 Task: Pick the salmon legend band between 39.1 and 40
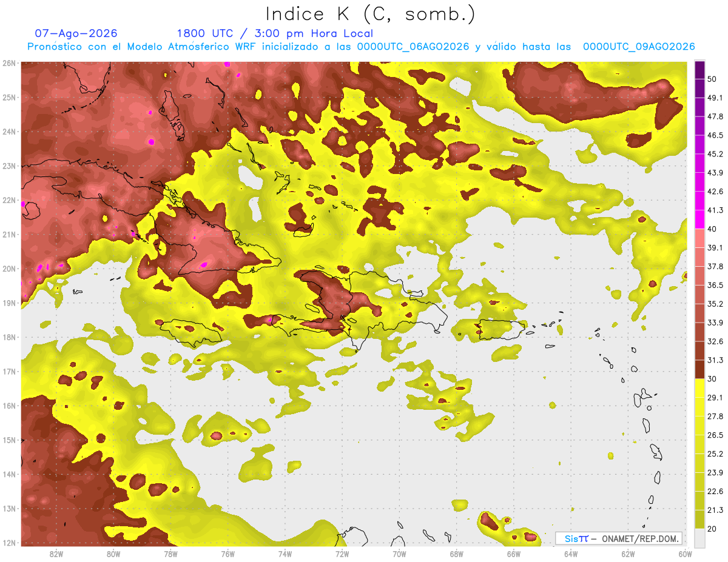(700, 238)
